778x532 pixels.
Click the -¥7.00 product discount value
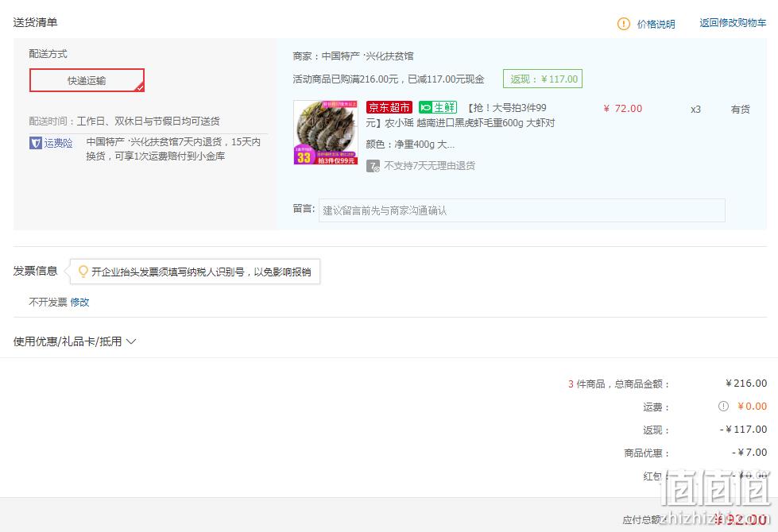(x=749, y=452)
